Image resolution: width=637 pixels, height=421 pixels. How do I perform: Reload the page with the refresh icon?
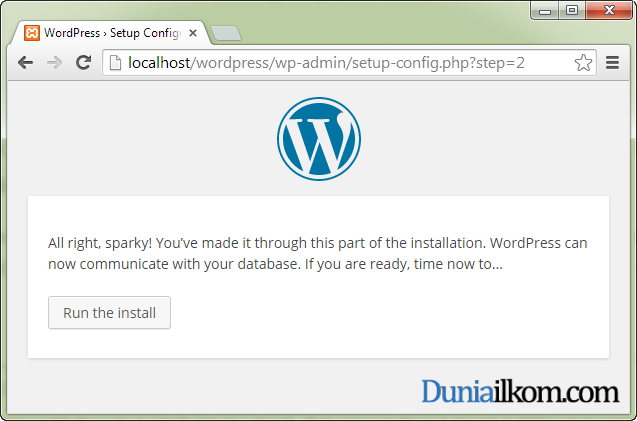click(x=84, y=62)
